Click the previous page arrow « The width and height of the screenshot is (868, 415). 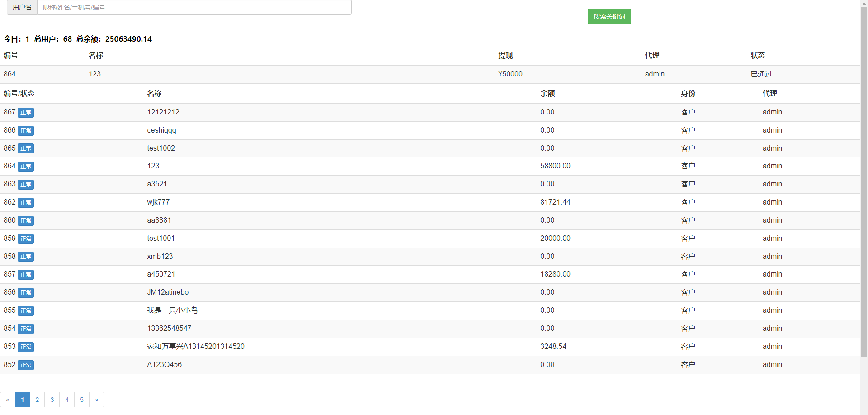(x=8, y=400)
